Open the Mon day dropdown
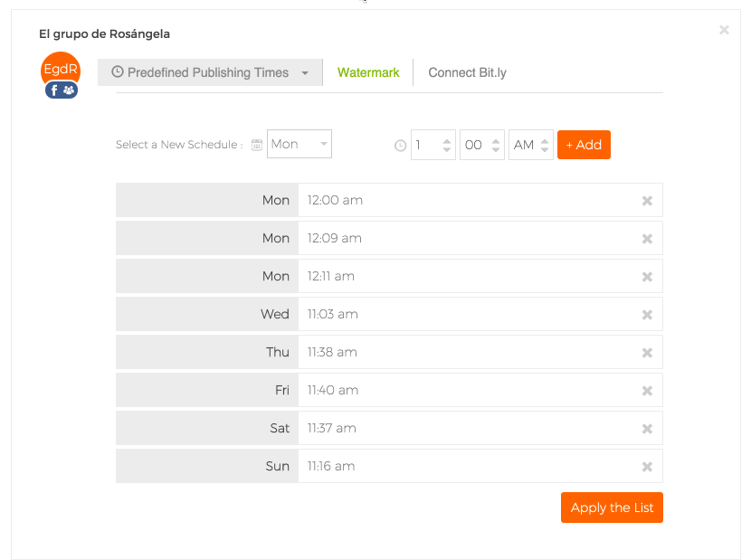The width and height of the screenshot is (751, 560). [x=299, y=145]
